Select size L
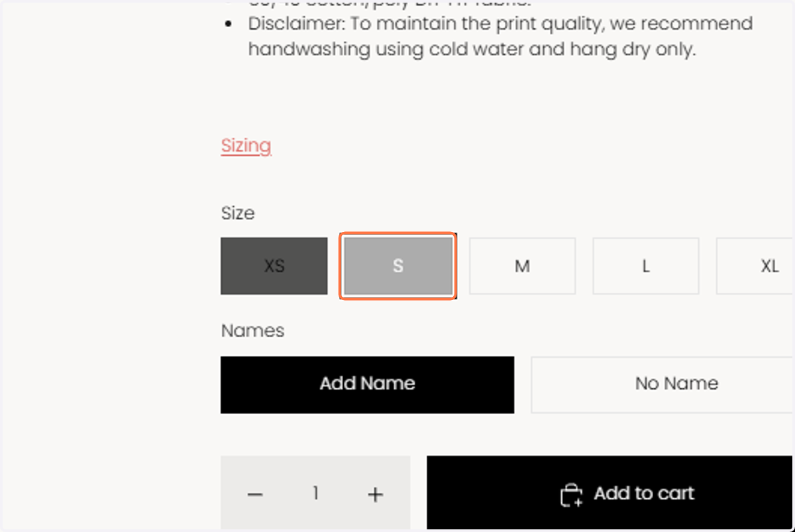Screen dimensions: 795x532 tap(645, 266)
